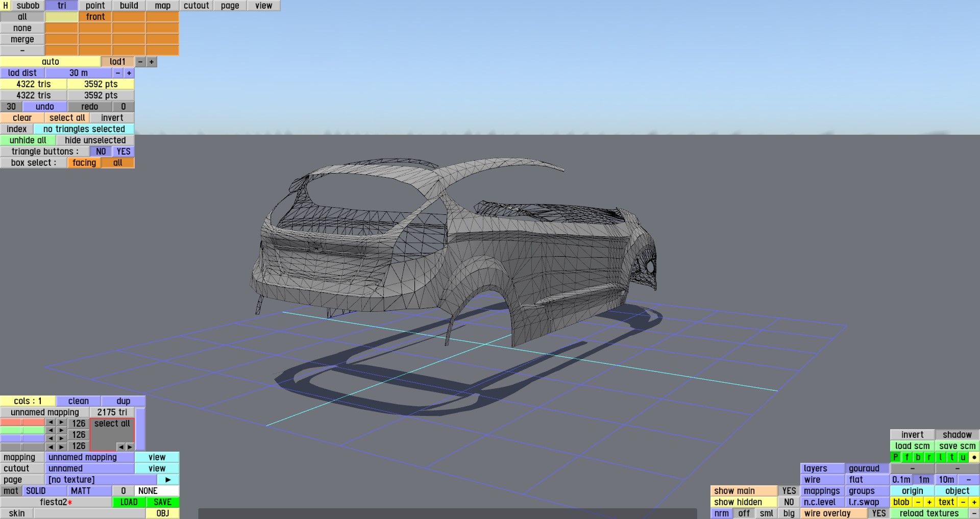Click the blue colour slider
This screenshot has width=980, height=519.
click(x=22, y=438)
